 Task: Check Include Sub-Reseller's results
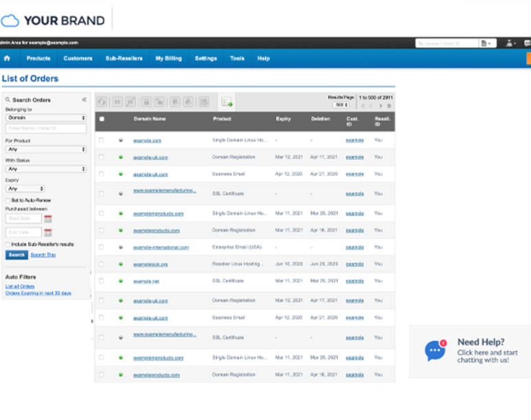(x=8, y=244)
